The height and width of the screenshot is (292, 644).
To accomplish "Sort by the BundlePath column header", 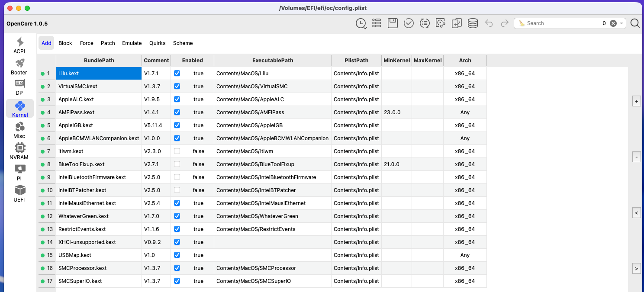I will point(99,61).
